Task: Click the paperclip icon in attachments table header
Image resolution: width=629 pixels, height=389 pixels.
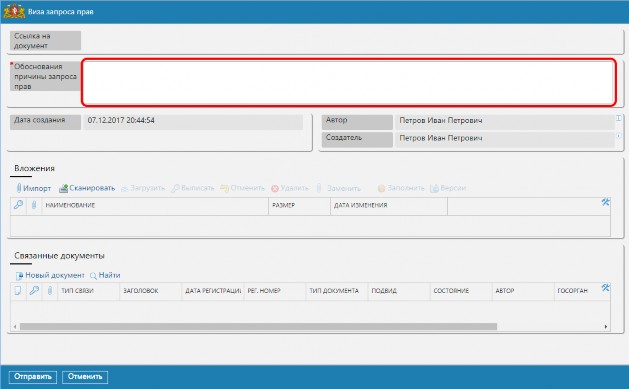Action: [34, 205]
